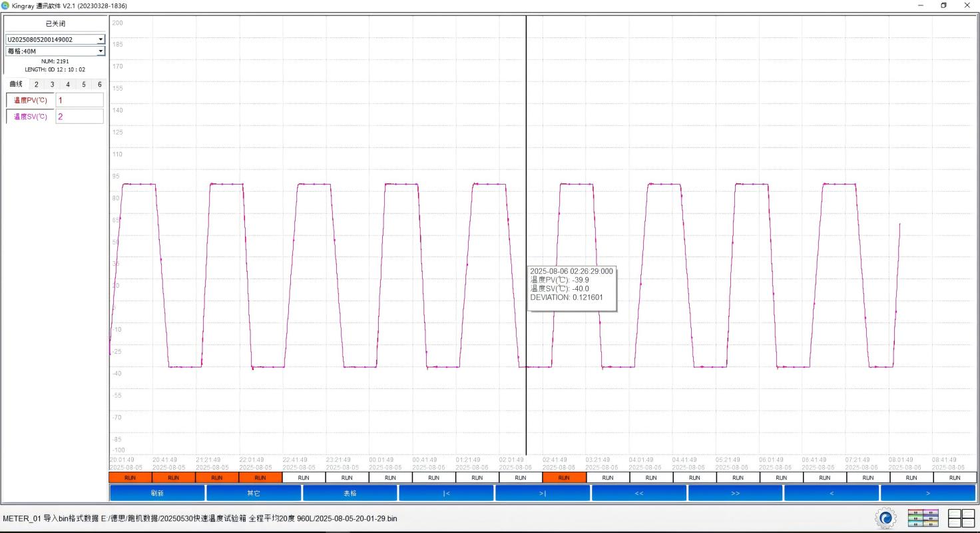Select orange RUN cell under 22:01:49
980x533 pixels.
(260, 478)
